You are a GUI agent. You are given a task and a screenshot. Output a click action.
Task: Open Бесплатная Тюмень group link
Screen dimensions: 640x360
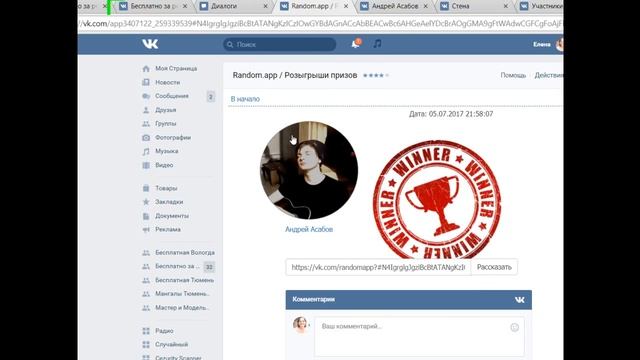184,280
